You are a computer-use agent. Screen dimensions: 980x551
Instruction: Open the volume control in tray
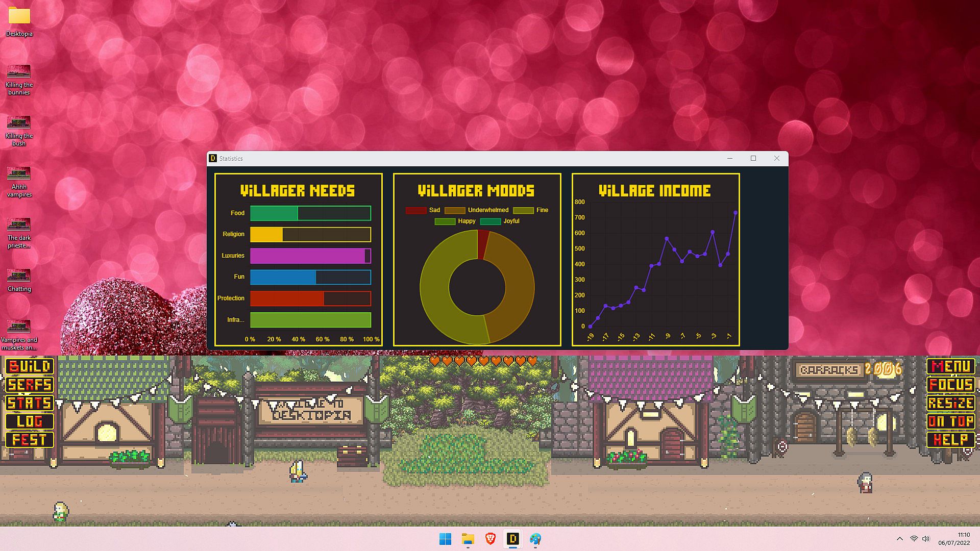coord(926,539)
